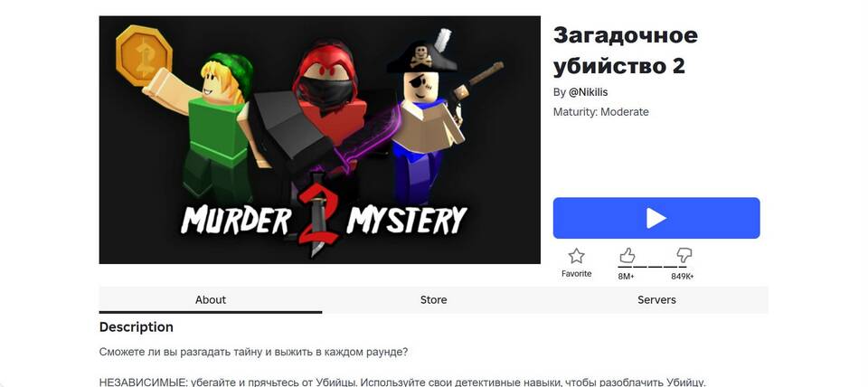868x387 pixels.
Task: Dislike the game with thumbs-down icon
Action: [684, 255]
